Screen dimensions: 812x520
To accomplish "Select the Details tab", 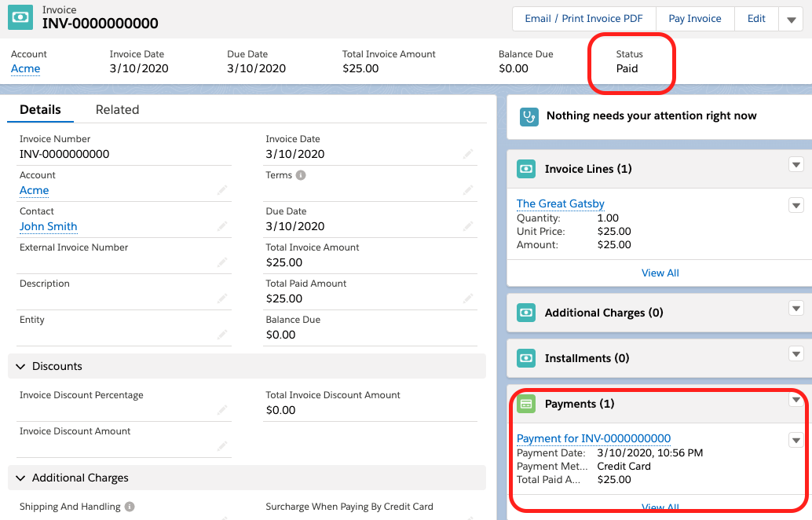I will coord(40,110).
